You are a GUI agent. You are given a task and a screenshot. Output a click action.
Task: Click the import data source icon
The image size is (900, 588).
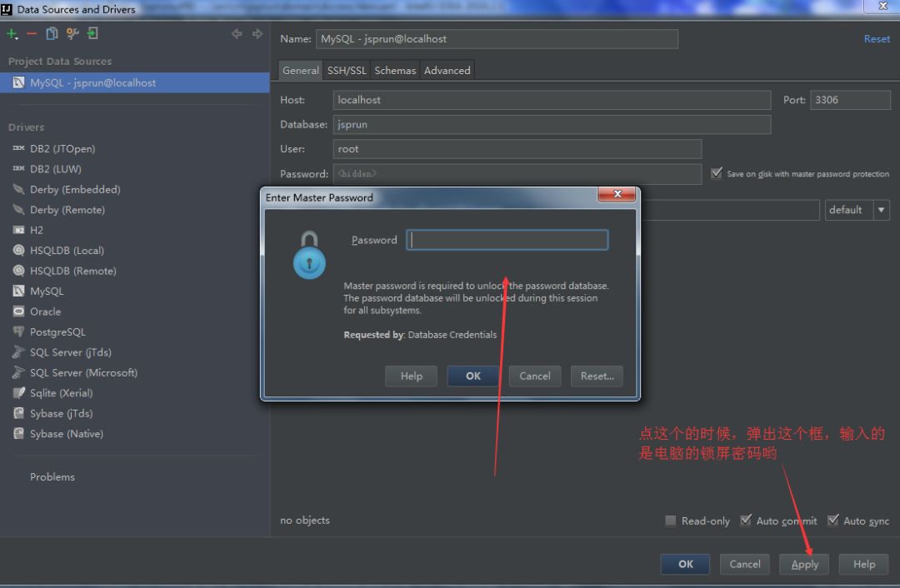92,34
